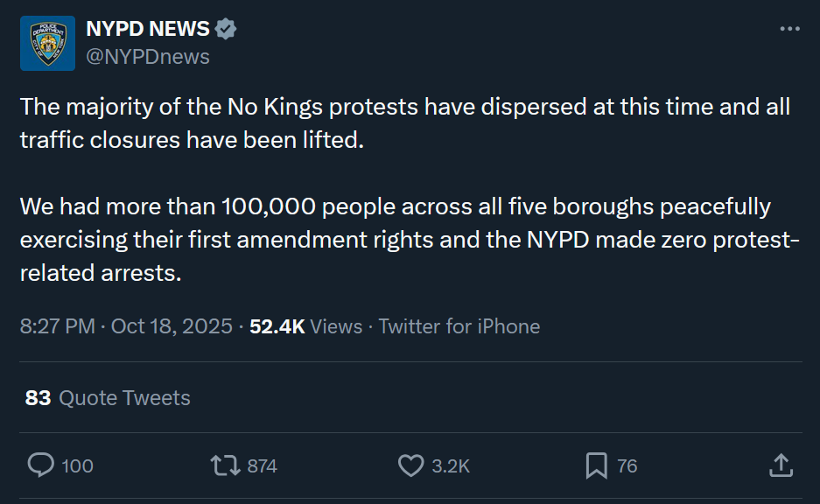Click the Twitter for iPhone source link

459,326
